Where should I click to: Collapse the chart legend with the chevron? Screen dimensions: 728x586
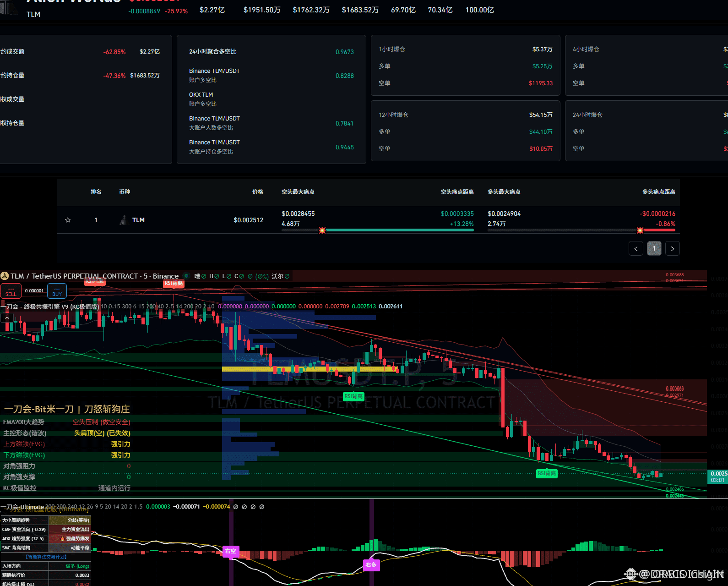click(x=7, y=317)
